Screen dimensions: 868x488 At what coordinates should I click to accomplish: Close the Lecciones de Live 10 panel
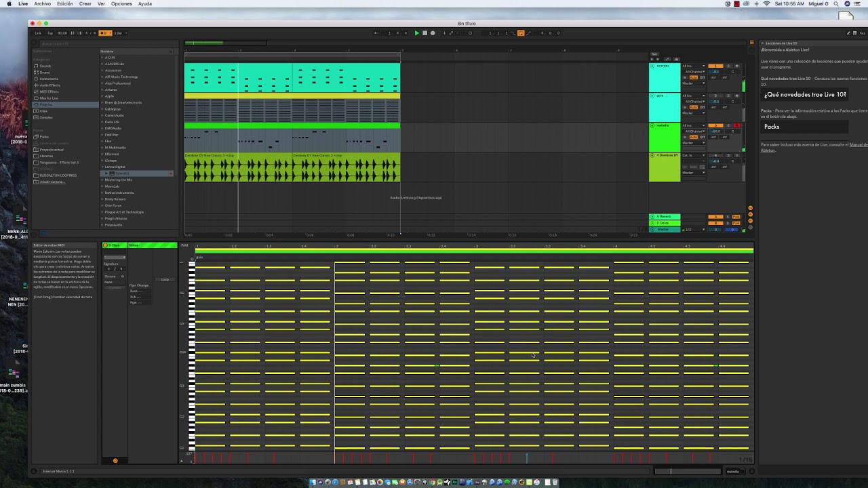762,43
